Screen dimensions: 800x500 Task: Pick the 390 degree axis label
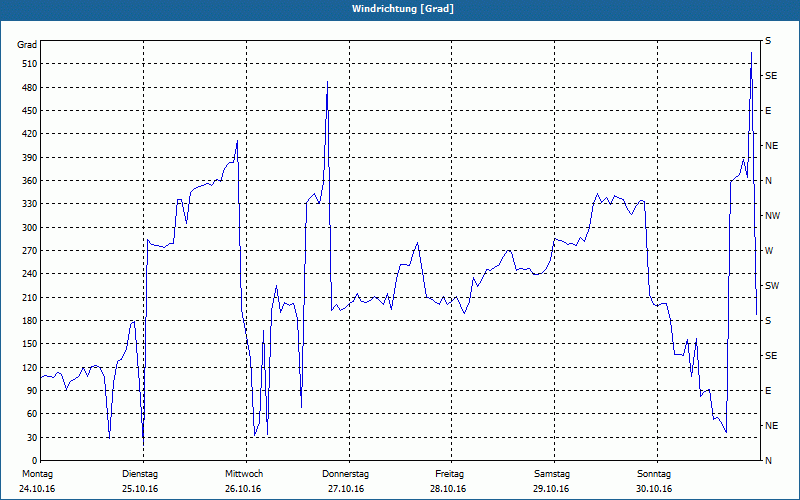(29, 157)
